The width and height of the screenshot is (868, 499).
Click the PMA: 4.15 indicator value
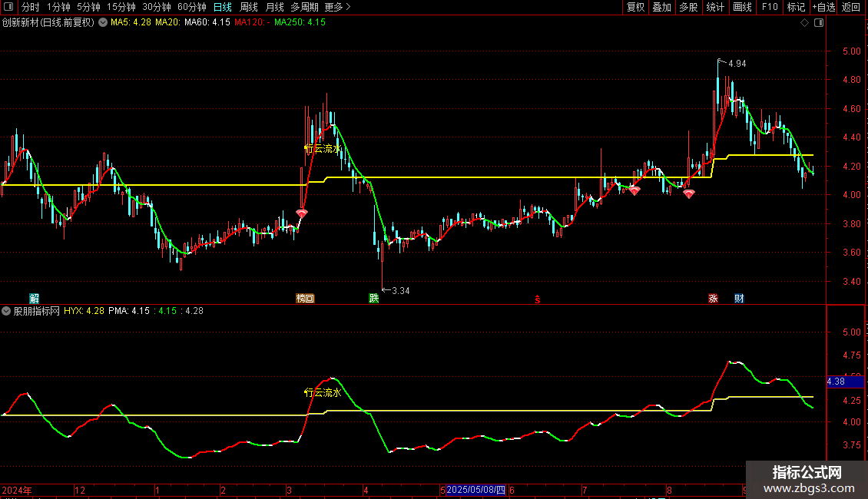[x=129, y=311]
